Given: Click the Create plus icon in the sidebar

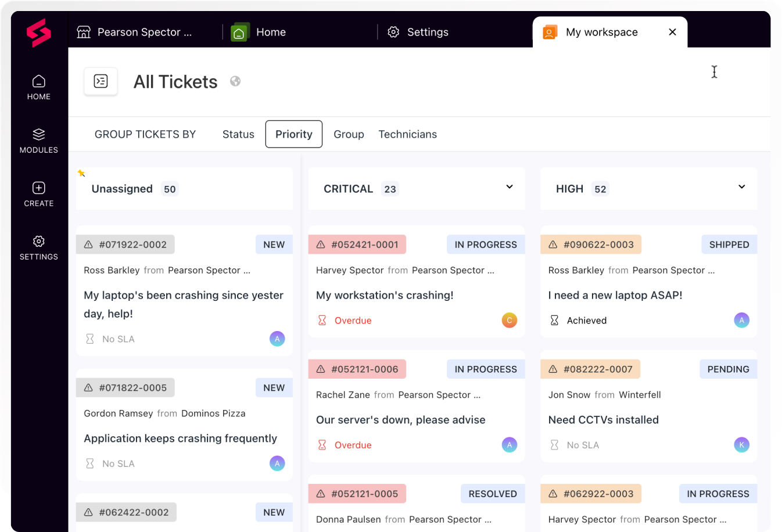Looking at the screenshot, I should (38, 188).
